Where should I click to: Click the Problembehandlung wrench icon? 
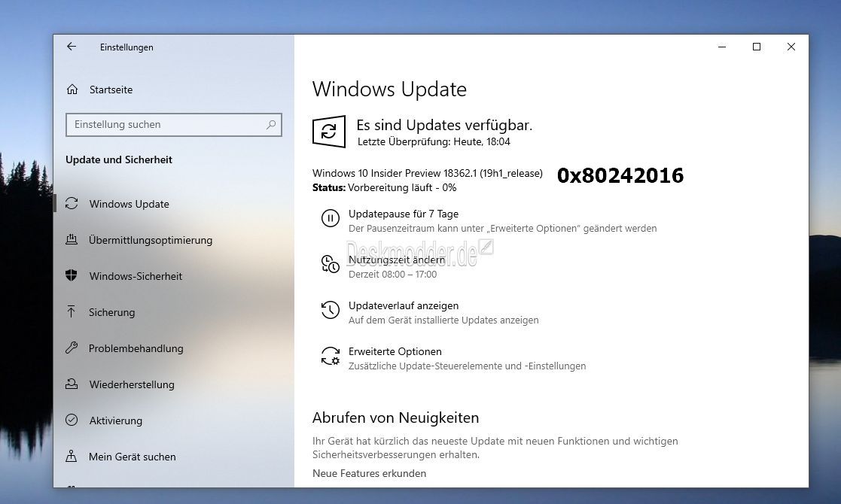click(72, 348)
